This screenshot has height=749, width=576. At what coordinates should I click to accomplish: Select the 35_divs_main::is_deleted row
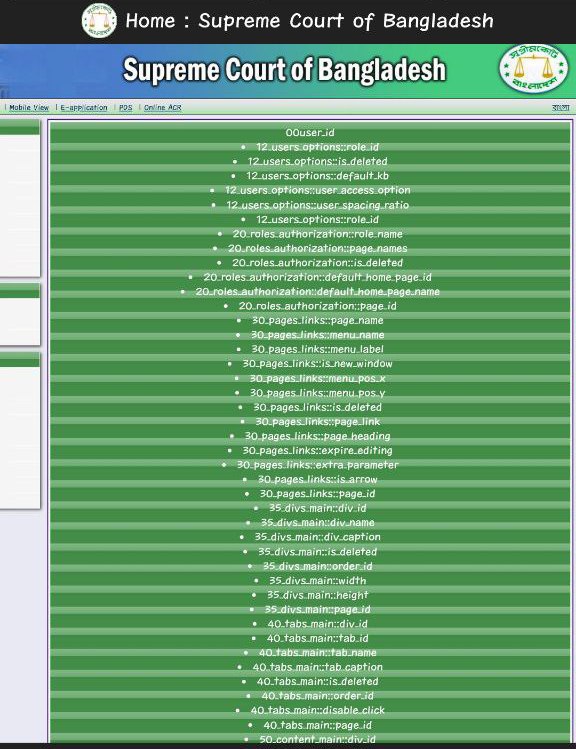318,552
